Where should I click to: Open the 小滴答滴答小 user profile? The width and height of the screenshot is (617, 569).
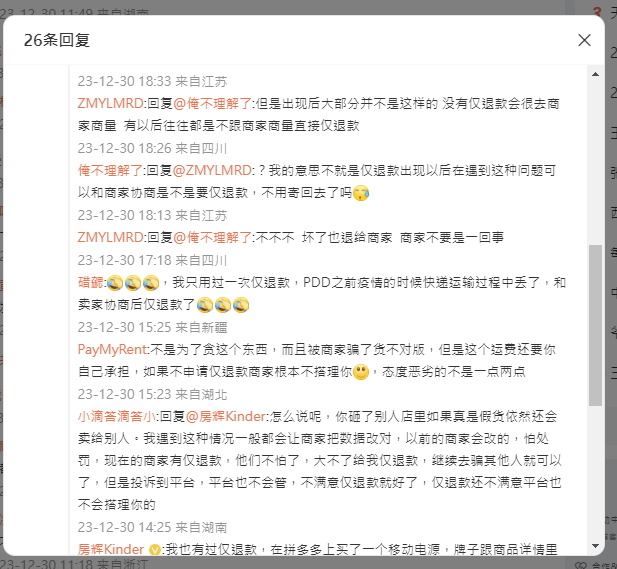117,416
